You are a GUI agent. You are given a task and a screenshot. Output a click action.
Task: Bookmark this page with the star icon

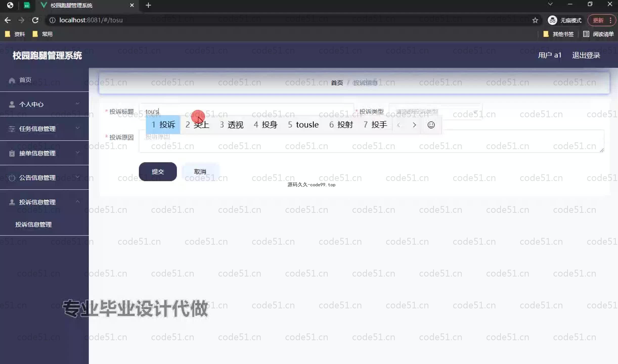(x=535, y=20)
